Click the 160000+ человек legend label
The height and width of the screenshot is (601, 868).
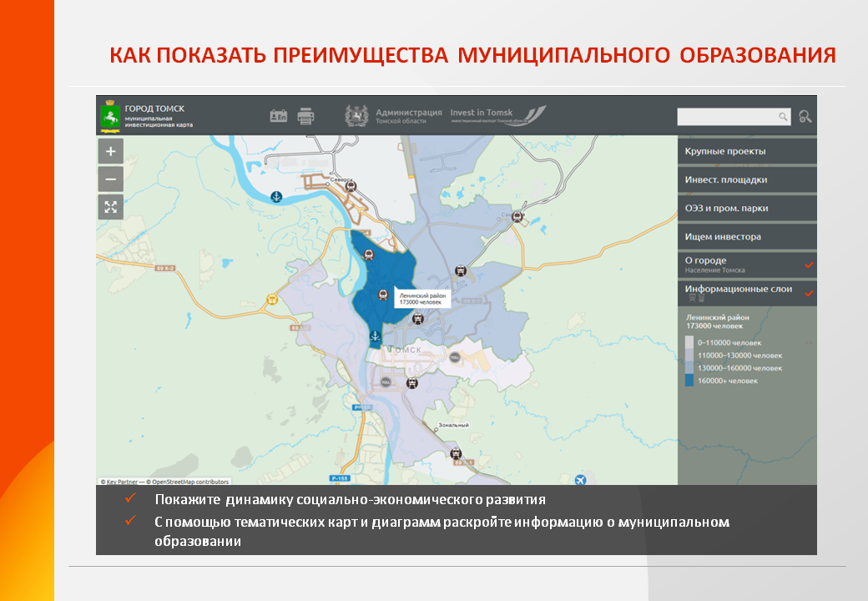tap(728, 381)
